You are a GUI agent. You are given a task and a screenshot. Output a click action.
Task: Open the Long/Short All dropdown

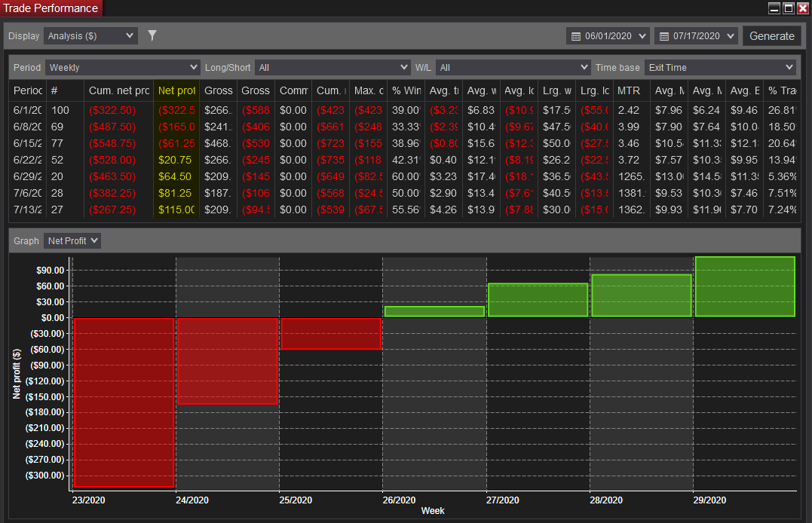click(x=332, y=67)
